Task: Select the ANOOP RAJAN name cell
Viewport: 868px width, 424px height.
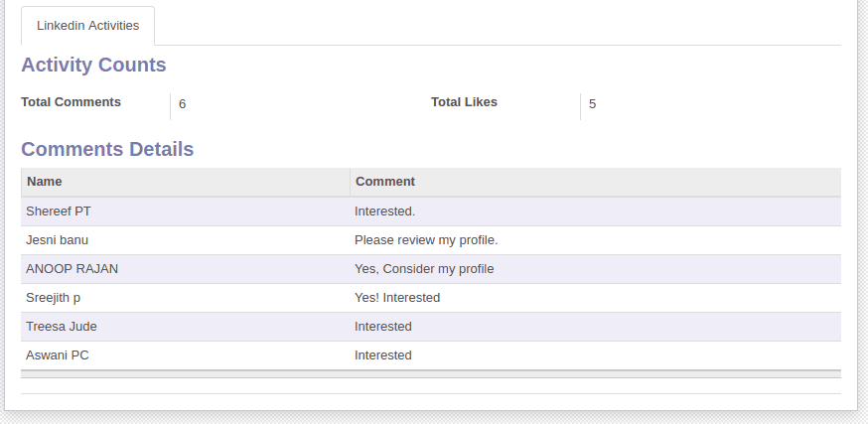Action: [72, 269]
